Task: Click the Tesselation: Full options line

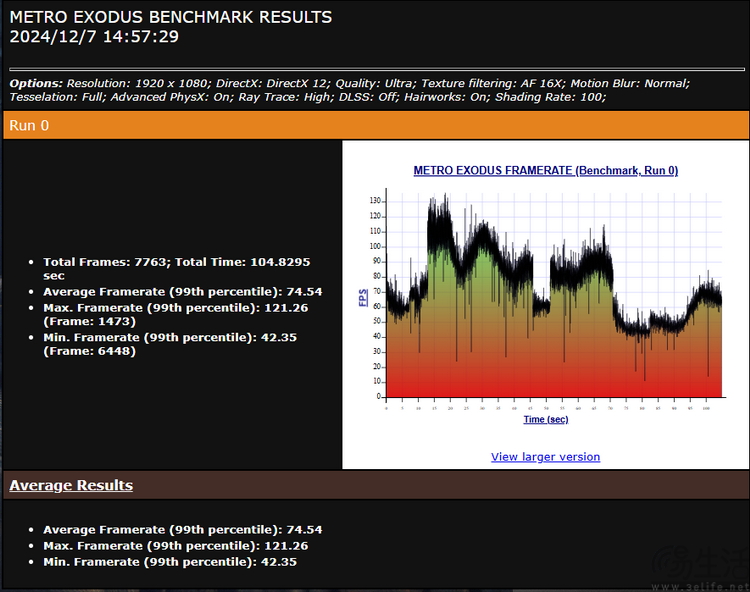Action: [x=308, y=97]
